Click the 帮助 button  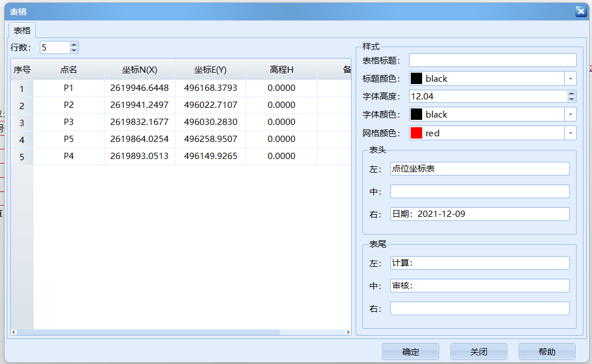tap(547, 352)
